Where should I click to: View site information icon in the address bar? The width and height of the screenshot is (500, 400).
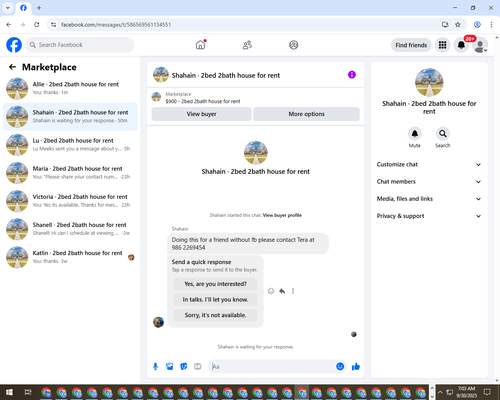click(x=53, y=25)
